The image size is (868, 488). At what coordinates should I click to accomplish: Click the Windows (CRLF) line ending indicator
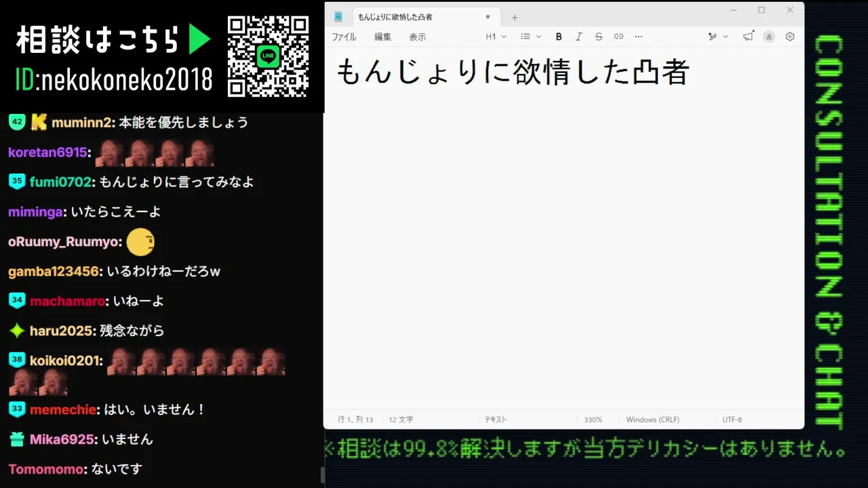point(652,420)
